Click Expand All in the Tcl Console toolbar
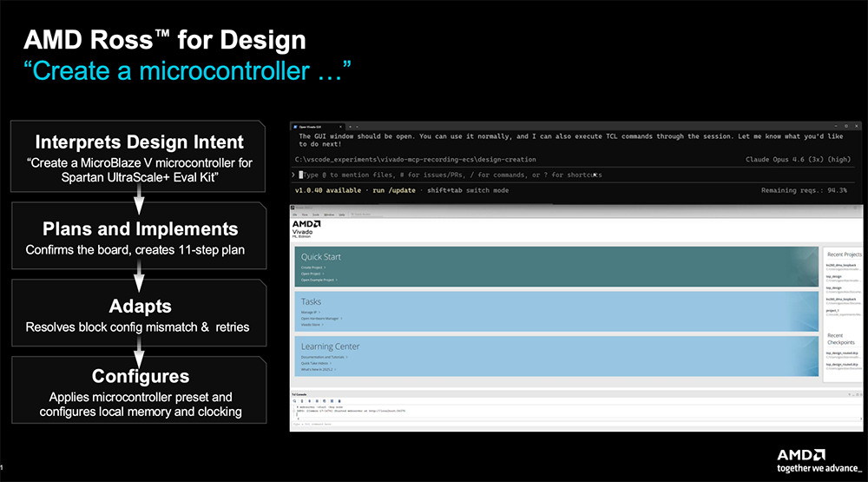The image size is (868, 482). point(310,401)
